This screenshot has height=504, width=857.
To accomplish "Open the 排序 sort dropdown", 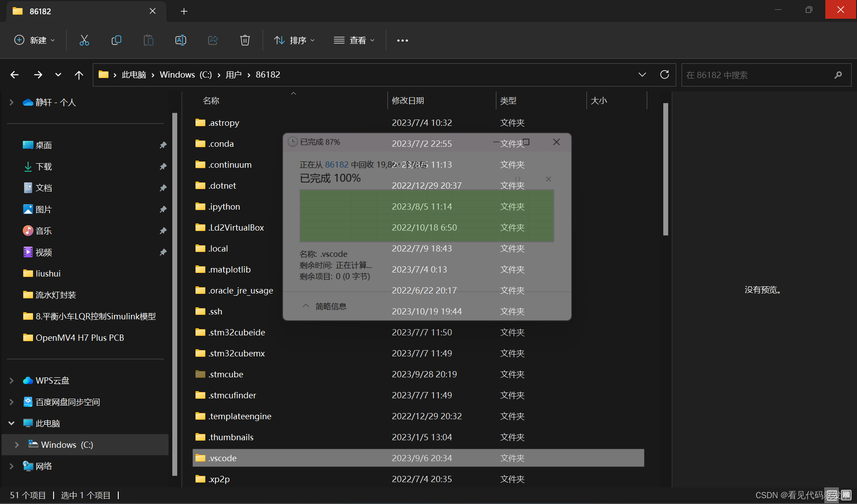I will (294, 40).
